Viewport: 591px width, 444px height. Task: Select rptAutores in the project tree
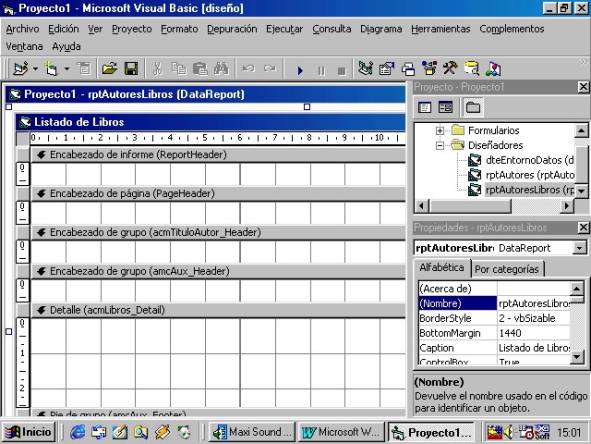[530, 175]
